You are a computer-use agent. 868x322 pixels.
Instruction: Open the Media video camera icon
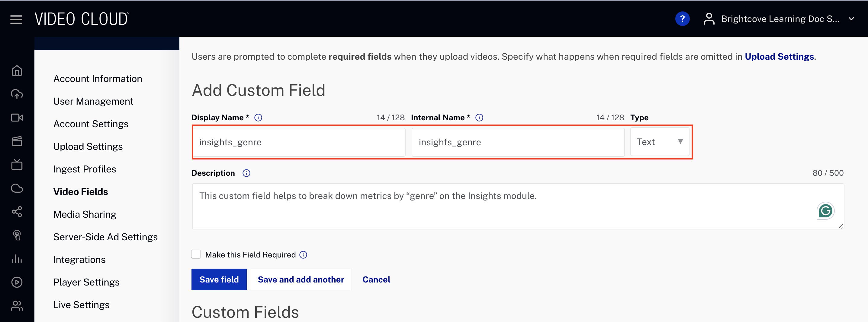(17, 118)
